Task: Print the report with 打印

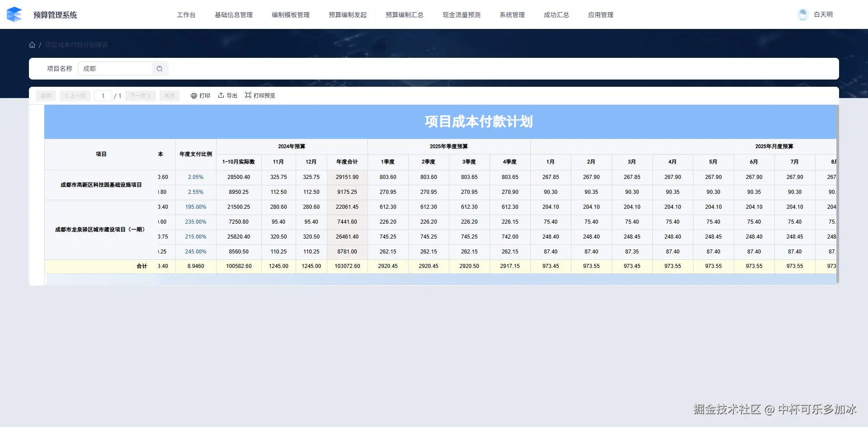Action: point(200,96)
